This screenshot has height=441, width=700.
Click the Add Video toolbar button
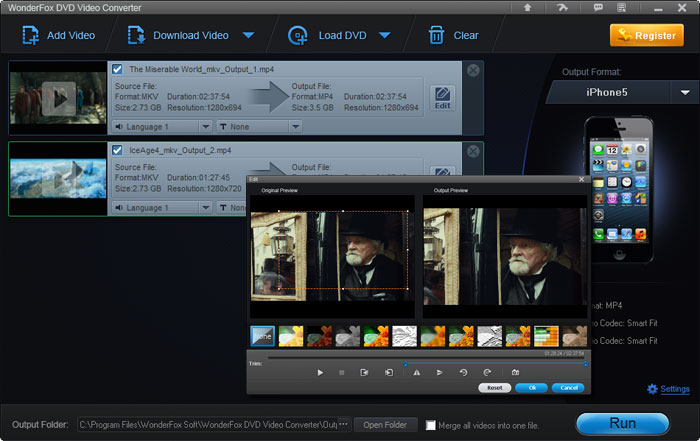[x=55, y=36]
